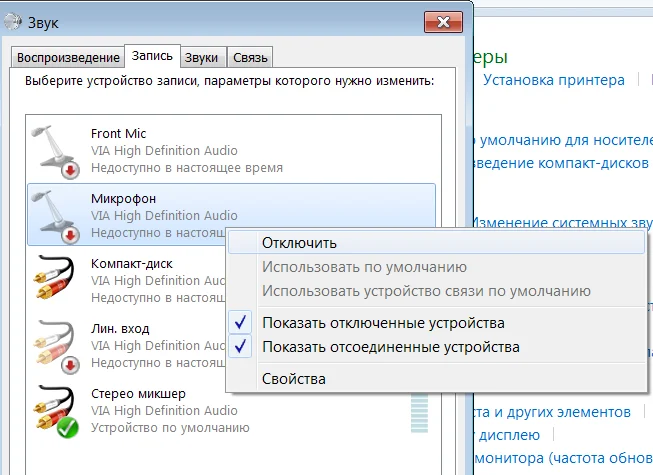The height and width of the screenshot is (475, 653).
Task: Switch to the Воспроизведение tab
Action: pos(68,57)
